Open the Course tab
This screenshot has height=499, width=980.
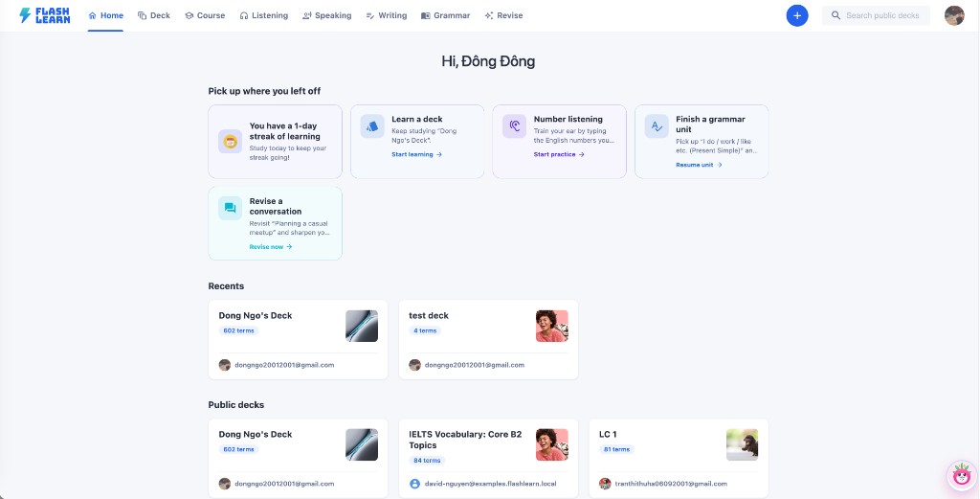pos(205,15)
